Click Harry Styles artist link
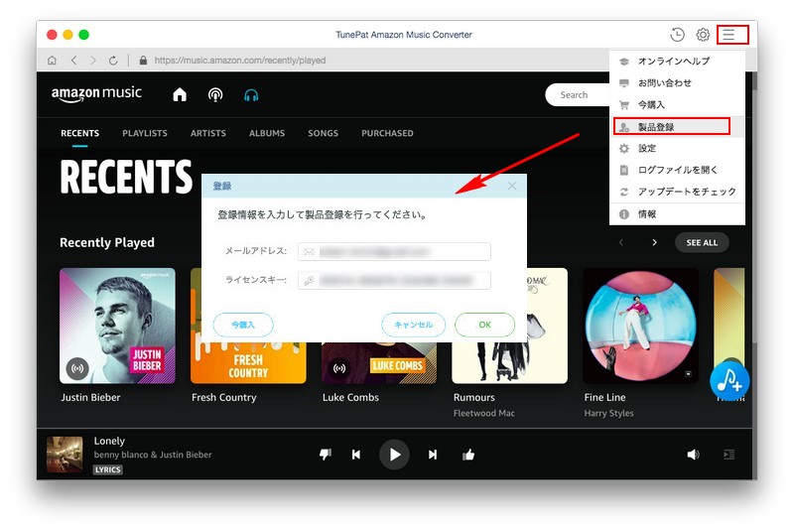Screen dimensions: 794x532 pyautogui.click(x=608, y=413)
